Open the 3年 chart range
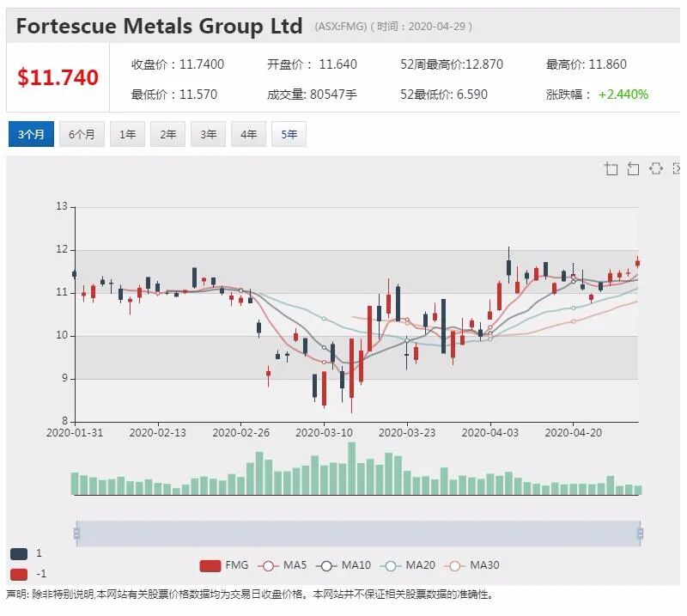This screenshot has width=687, height=616. point(208,134)
